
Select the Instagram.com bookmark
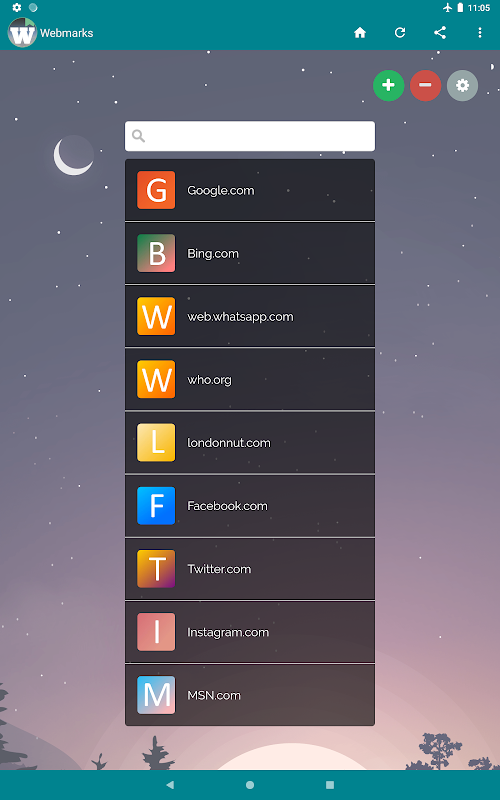click(250, 632)
